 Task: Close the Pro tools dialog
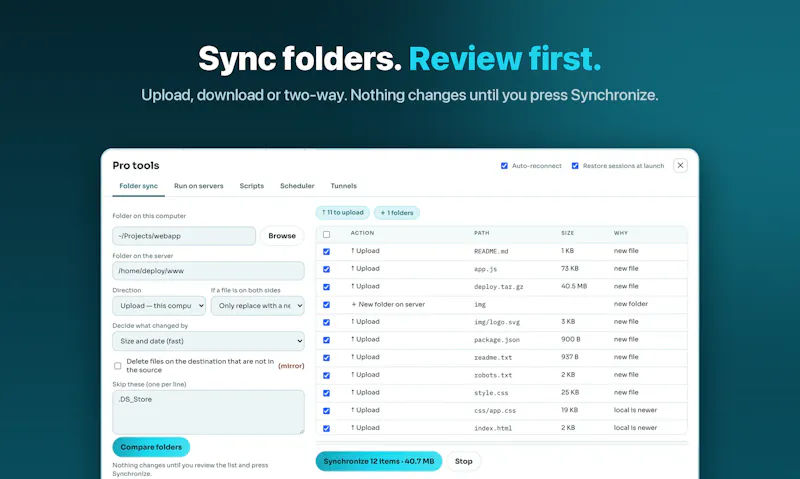[x=680, y=165]
